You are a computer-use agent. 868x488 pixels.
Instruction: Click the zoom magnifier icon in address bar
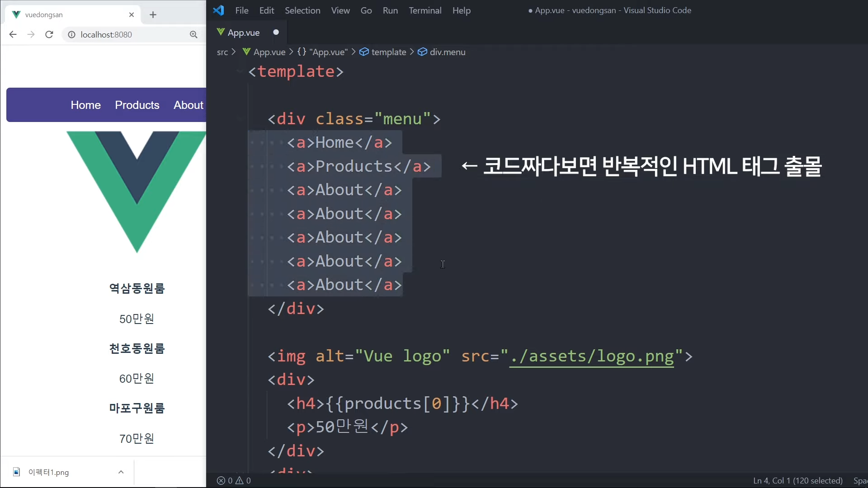[193, 34]
